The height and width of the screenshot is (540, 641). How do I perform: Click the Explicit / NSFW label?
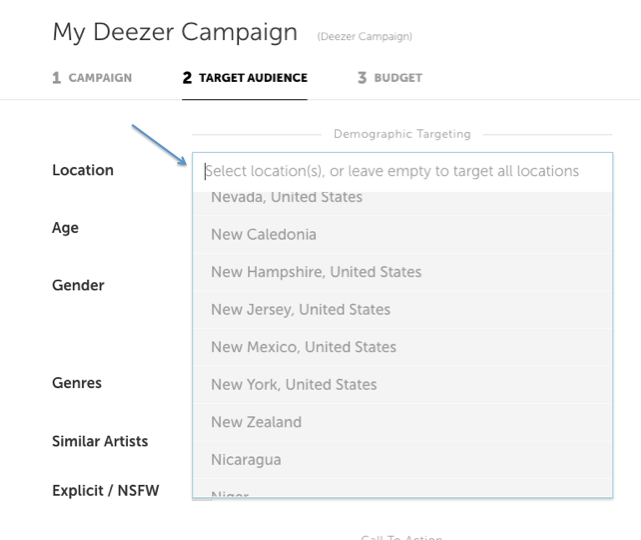[x=105, y=491]
